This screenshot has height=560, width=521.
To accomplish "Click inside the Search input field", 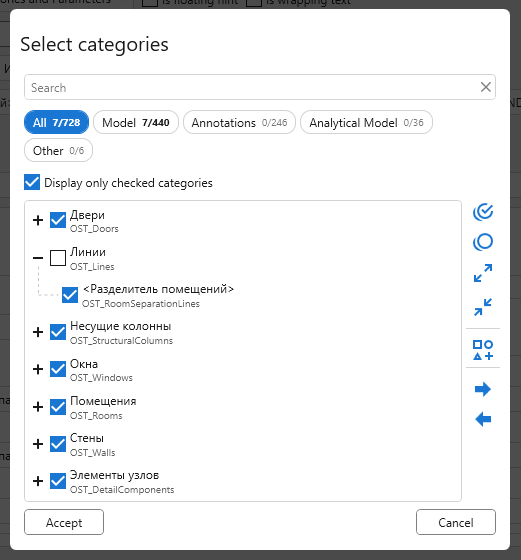I will tap(250, 87).
